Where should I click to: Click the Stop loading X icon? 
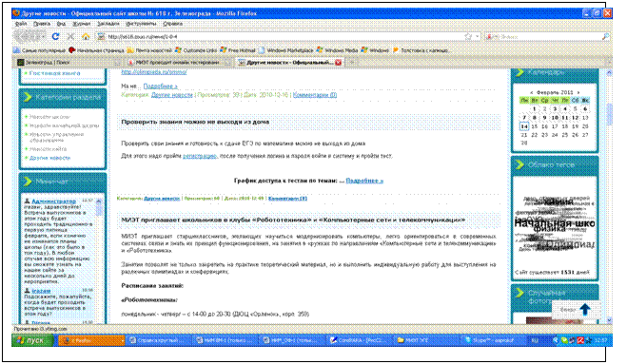pyautogui.click(x=70, y=36)
